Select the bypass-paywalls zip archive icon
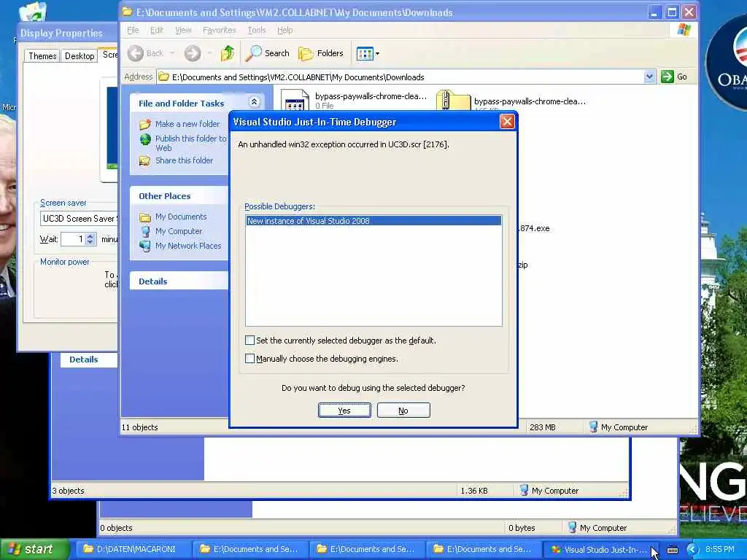The height and width of the screenshot is (560, 747). (x=453, y=101)
